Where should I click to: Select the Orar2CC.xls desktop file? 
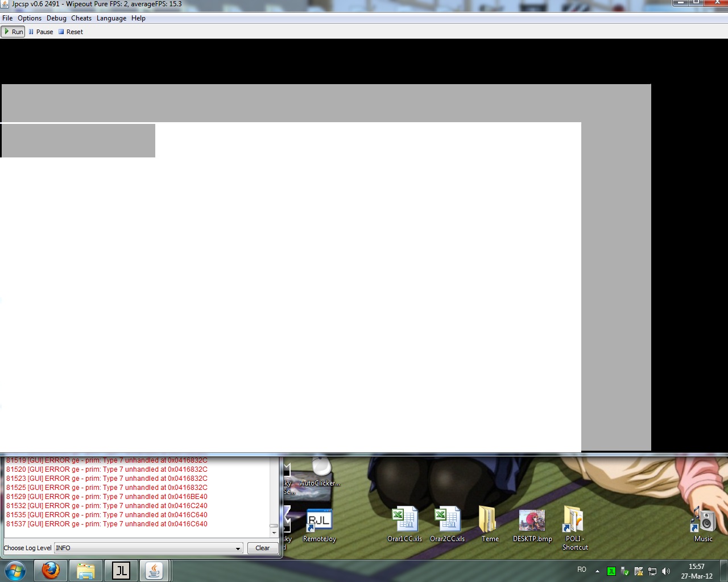(448, 525)
